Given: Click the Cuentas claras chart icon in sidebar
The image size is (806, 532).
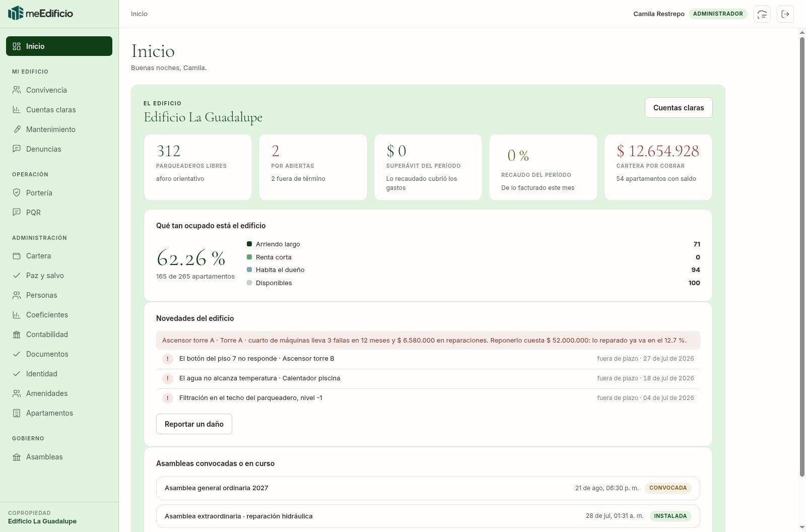Looking at the screenshot, I should point(17,110).
